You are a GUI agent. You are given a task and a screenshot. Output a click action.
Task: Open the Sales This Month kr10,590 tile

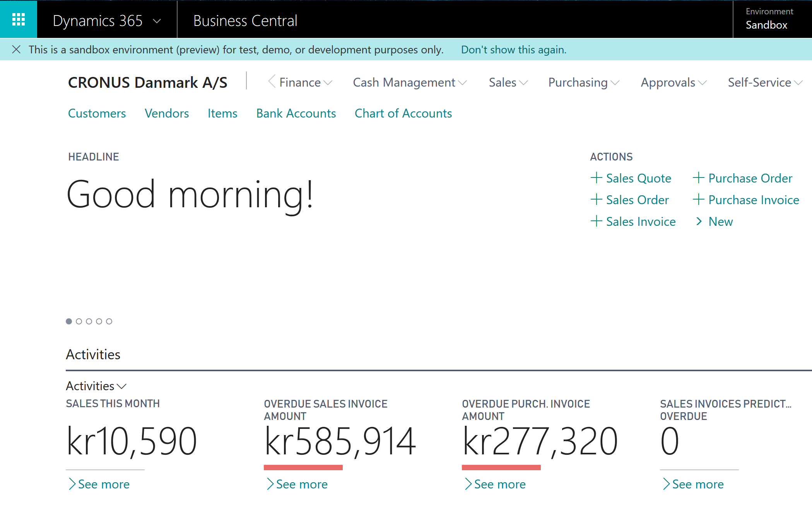point(132,441)
